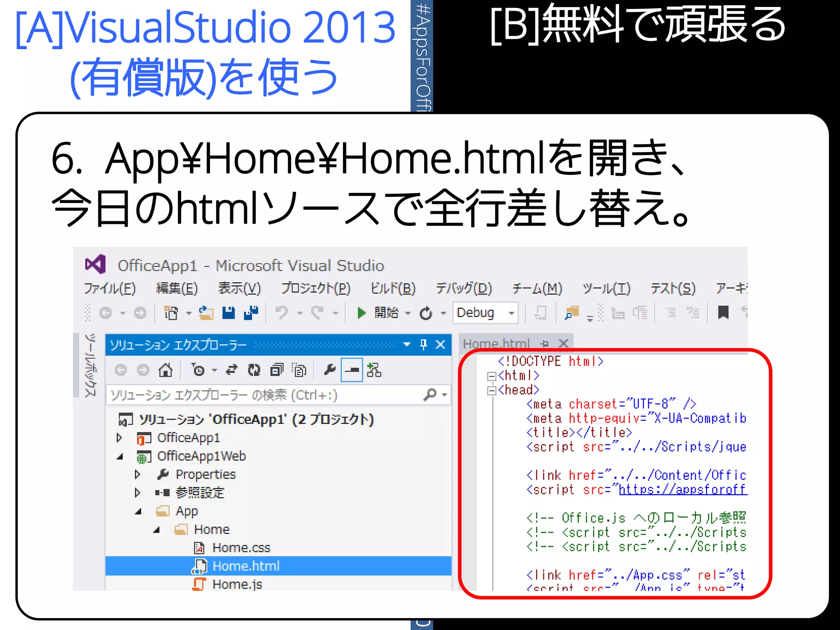This screenshot has width=840, height=630.
Task: Click the Visual Studio logo icon
Action: tap(96, 265)
